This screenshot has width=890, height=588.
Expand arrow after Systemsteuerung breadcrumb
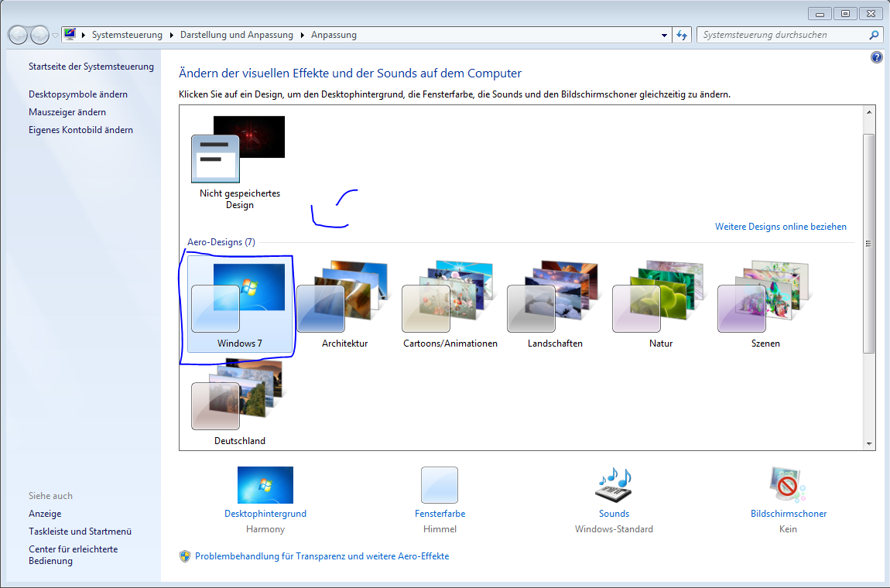click(171, 35)
